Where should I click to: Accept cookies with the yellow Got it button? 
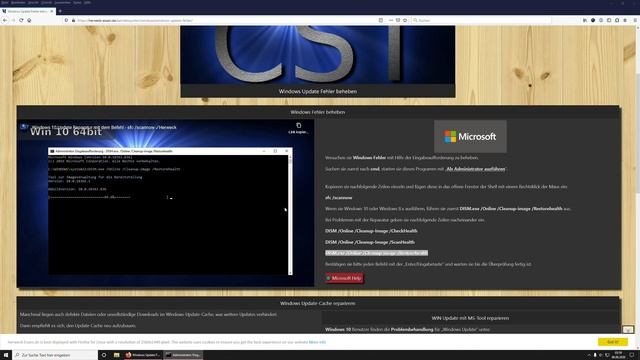613,342
